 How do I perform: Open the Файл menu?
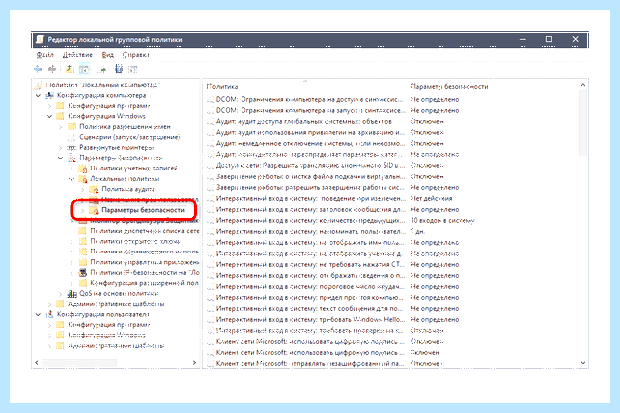click(x=45, y=55)
